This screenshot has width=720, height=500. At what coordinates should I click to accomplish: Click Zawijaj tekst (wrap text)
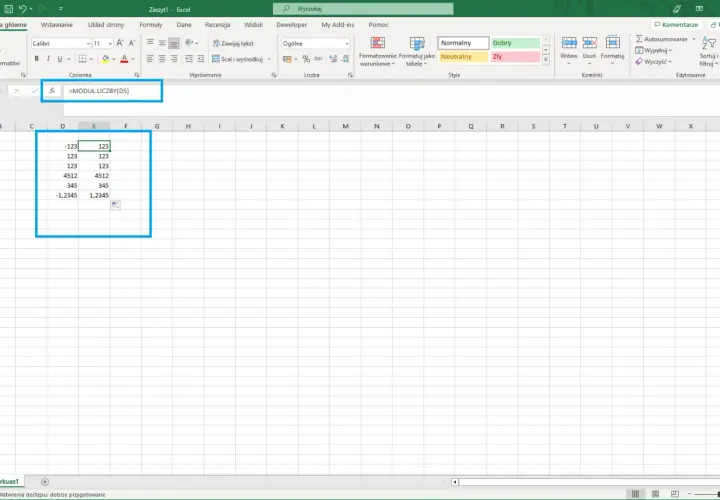coord(233,43)
